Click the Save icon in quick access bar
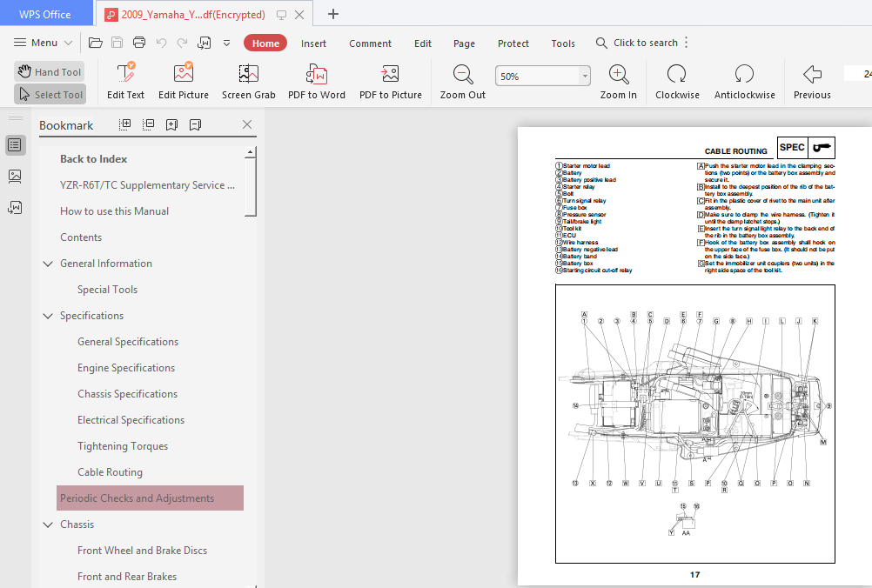 pos(117,43)
